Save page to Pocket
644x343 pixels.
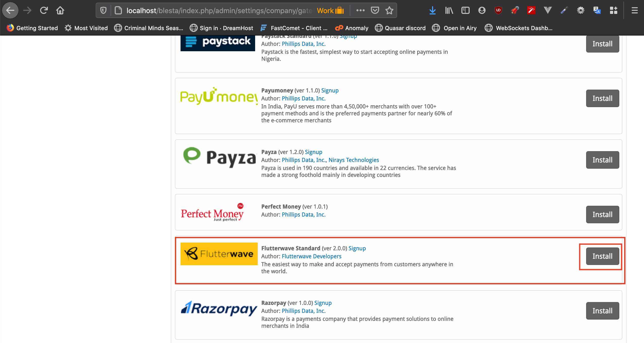pyautogui.click(x=375, y=11)
